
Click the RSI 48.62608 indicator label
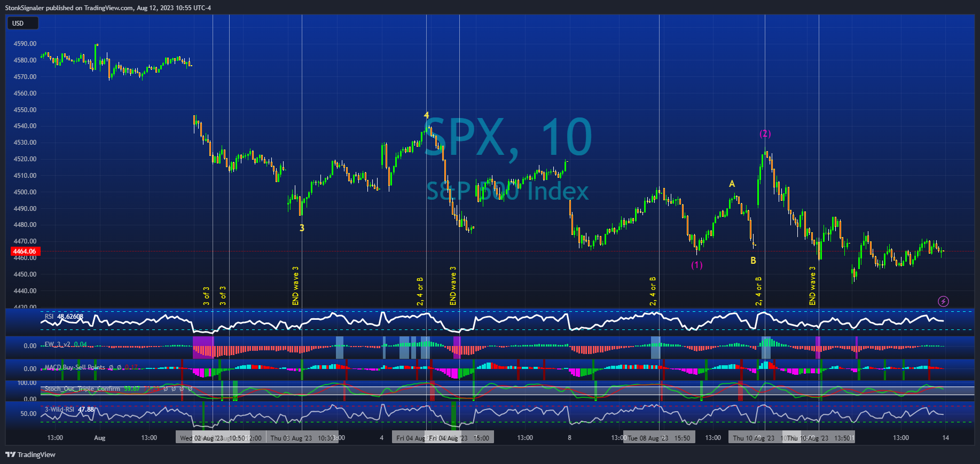64,317
